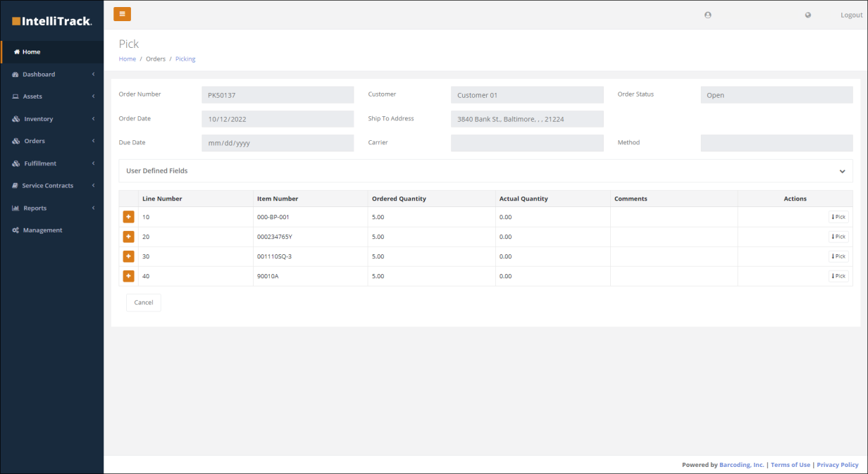
Task: Click the IntelliTrack logo
Action: coord(52,21)
